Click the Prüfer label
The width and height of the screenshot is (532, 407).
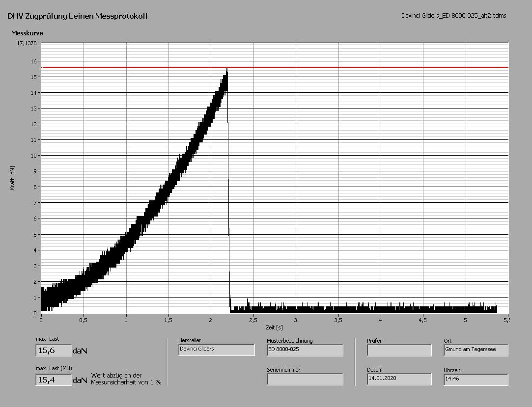pos(375,341)
